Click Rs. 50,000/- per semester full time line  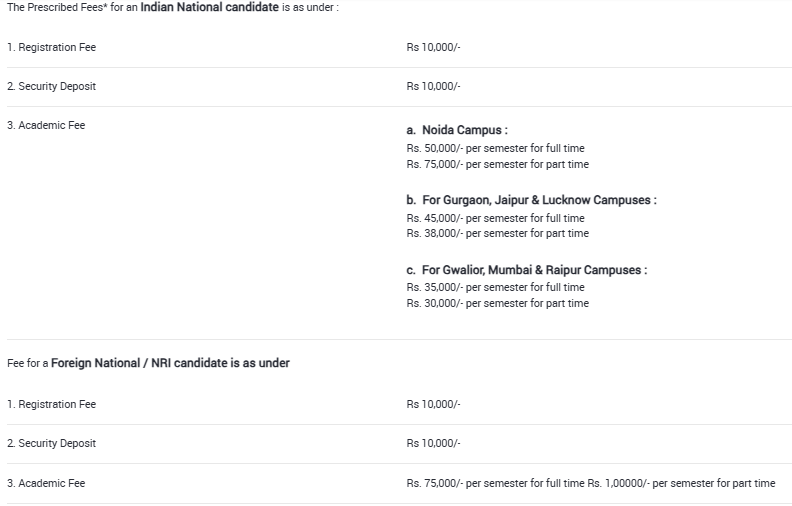tap(495, 148)
